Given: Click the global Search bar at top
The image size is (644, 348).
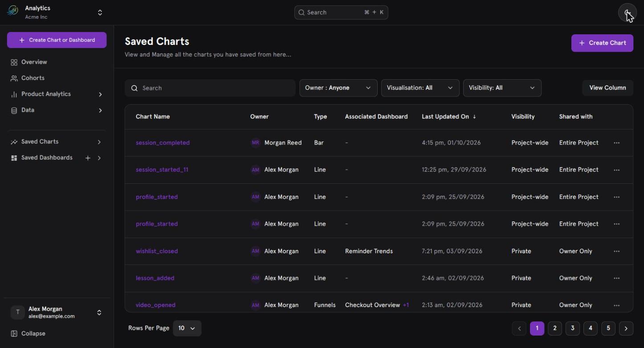Looking at the screenshot, I should (341, 12).
